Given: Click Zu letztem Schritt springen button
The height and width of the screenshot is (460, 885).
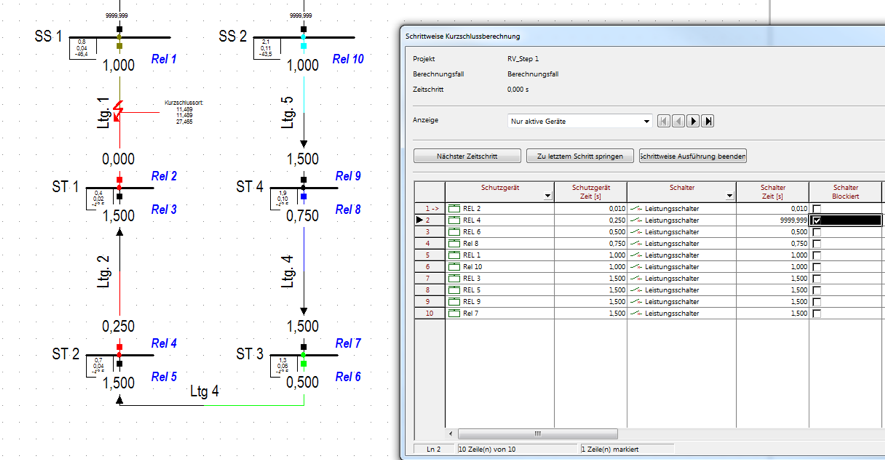Looking at the screenshot, I should pos(580,157).
